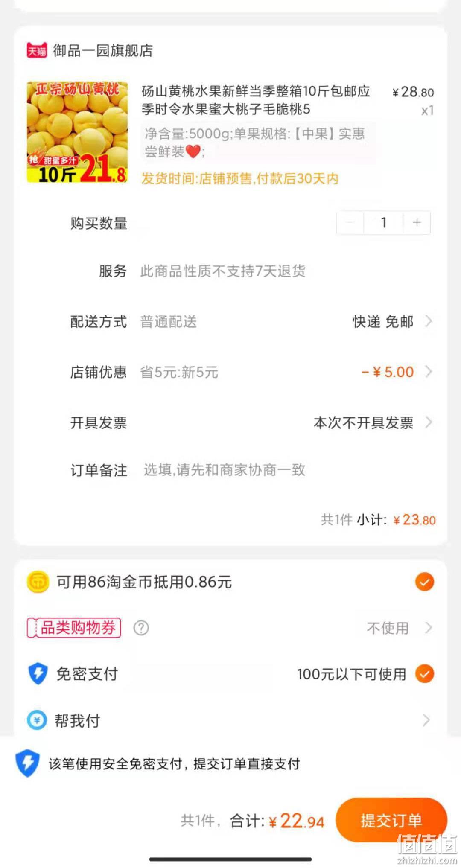Increase purchase quantity with plus button
The image size is (461, 868).
click(x=417, y=222)
